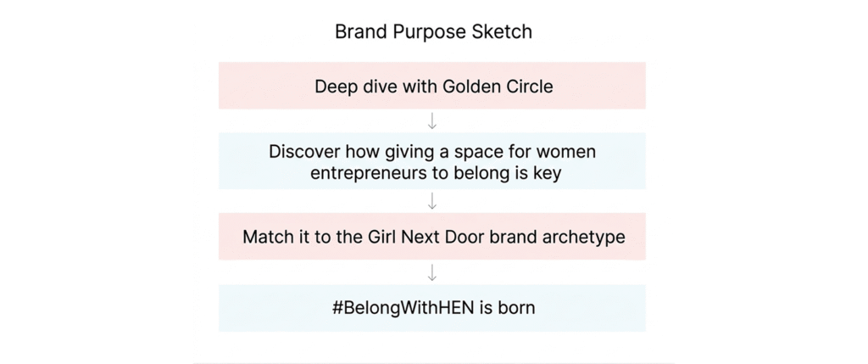Image resolution: width=868 pixels, height=364 pixels.
Task: Select the Brand Purpose Sketch title
Action: tap(433, 31)
